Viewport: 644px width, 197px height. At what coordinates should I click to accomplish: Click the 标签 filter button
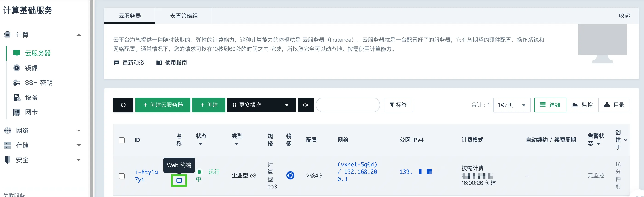click(398, 105)
